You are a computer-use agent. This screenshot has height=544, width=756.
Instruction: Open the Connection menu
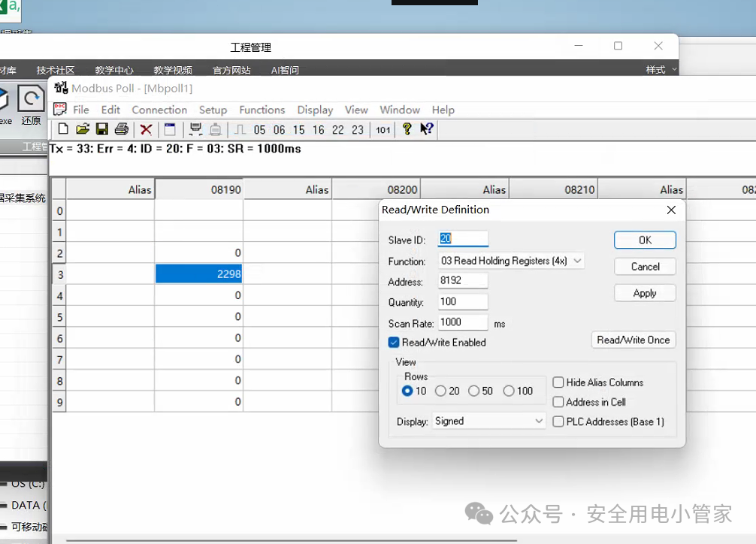(x=159, y=110)
